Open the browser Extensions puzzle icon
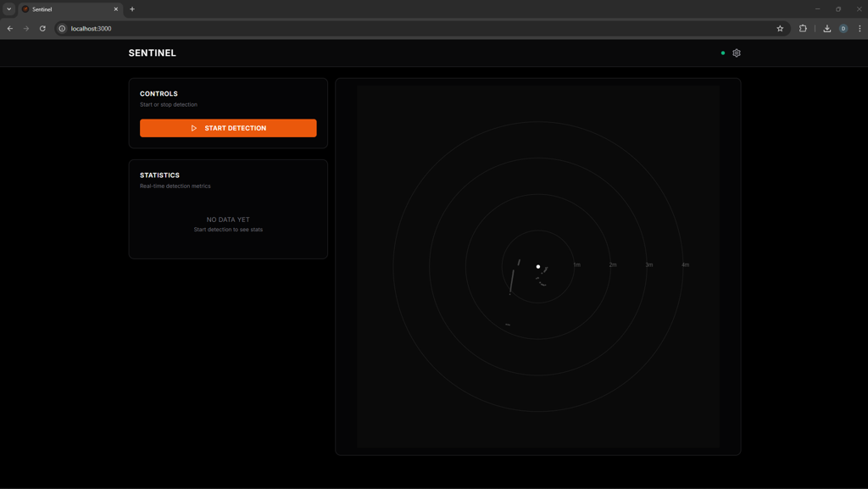This screenshot has height=489, width=868. 803,29
